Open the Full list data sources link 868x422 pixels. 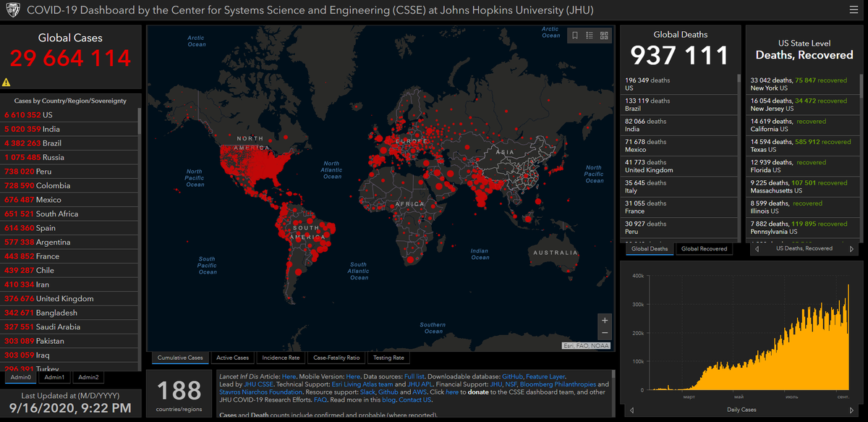point(414,376)
